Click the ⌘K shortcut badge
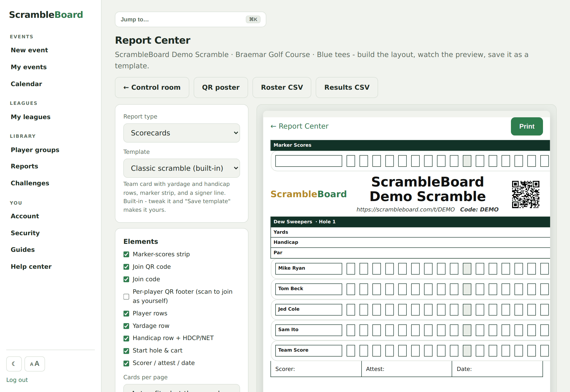Screen dimensions: 570x392 pos(253,19)
